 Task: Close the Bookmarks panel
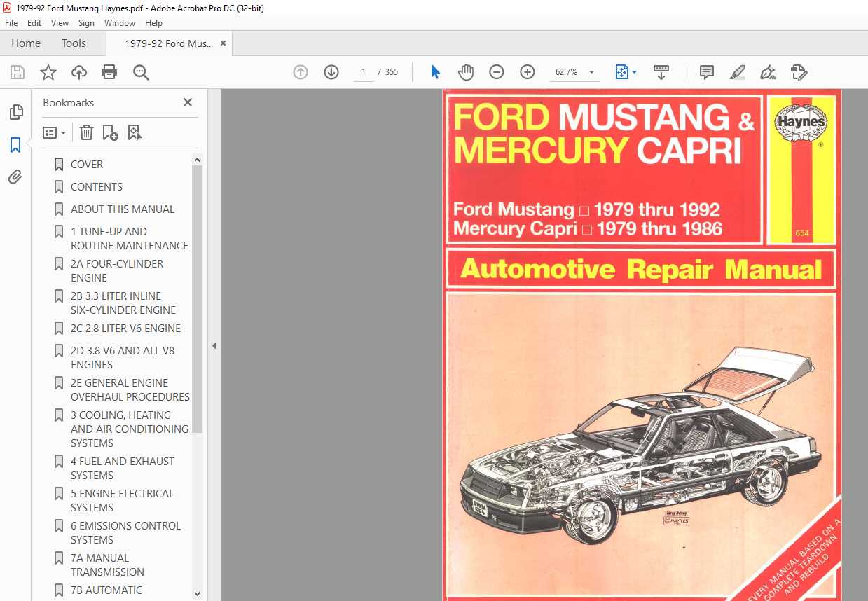pos(188,102)
